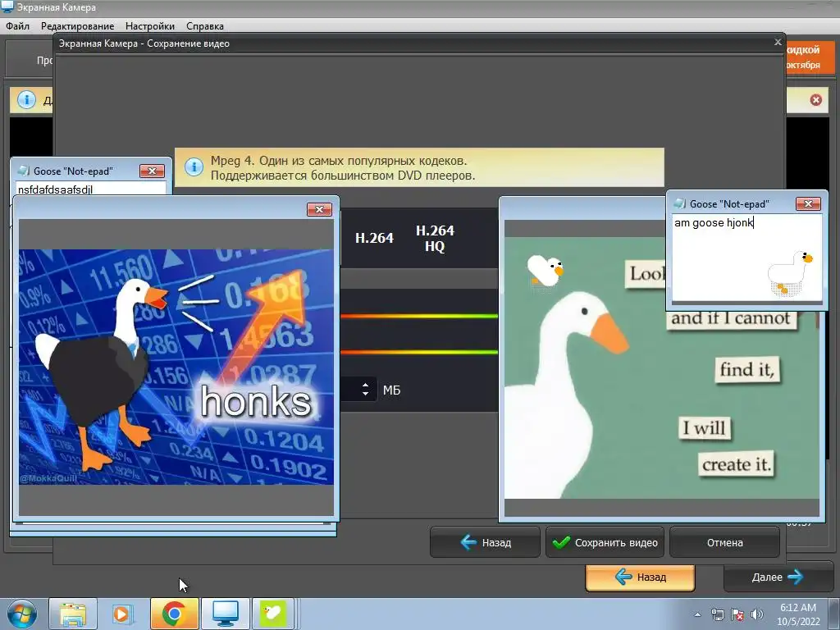Screen dimensions: 840x630
Task: Open Action Center flag icon
Action: 737,614
